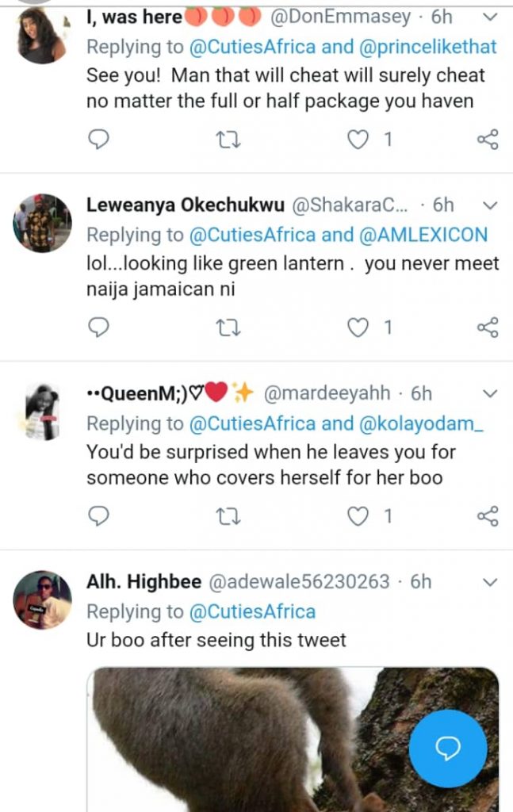The height and width of the screenshot is (812, 513).
Task: Reply to Leweanya Okechukwu's tweet
Action: pos(98,327)
